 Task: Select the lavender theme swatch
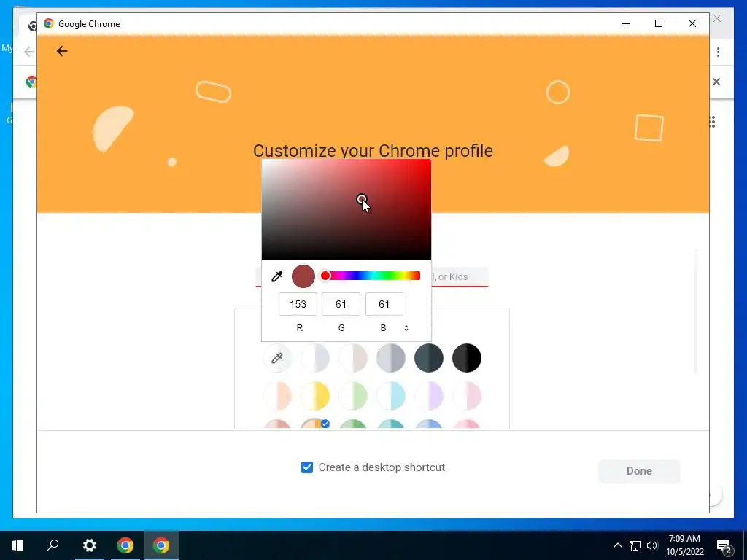pyautogui.click(x=429, y=396)
